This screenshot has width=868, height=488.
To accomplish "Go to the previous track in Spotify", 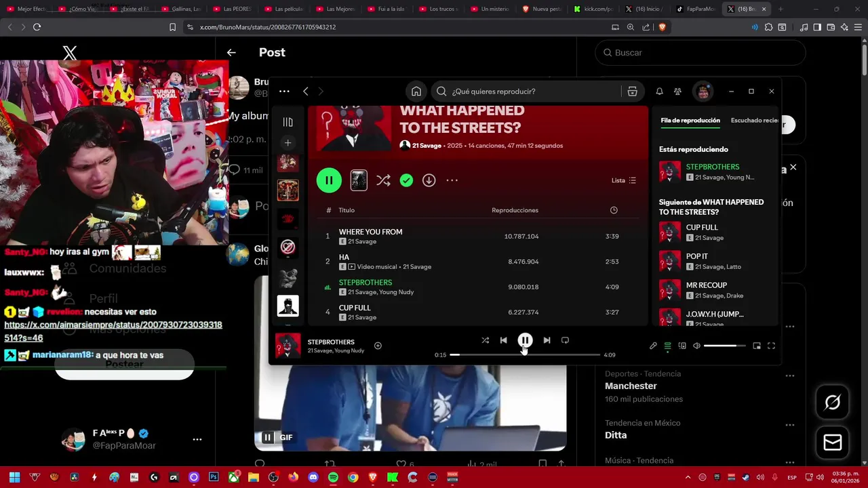I will pyautogui.click(x=503, y=340).
